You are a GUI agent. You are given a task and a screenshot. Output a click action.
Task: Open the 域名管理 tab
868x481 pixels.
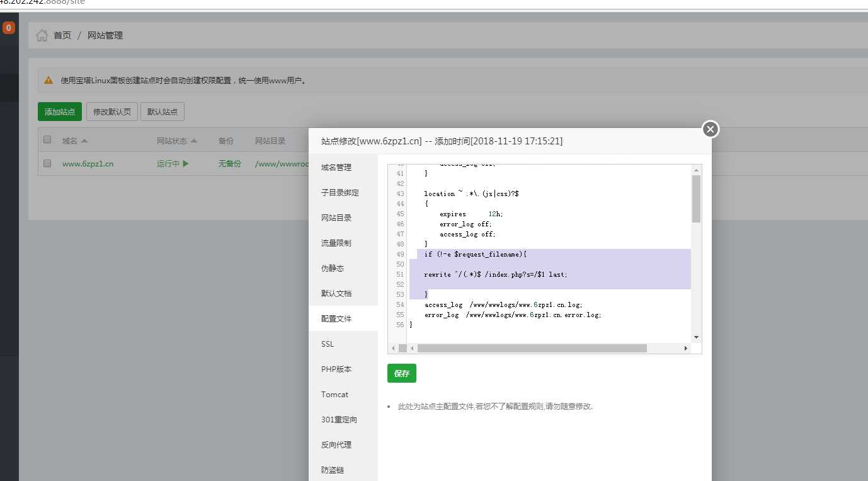coord(343,168)
